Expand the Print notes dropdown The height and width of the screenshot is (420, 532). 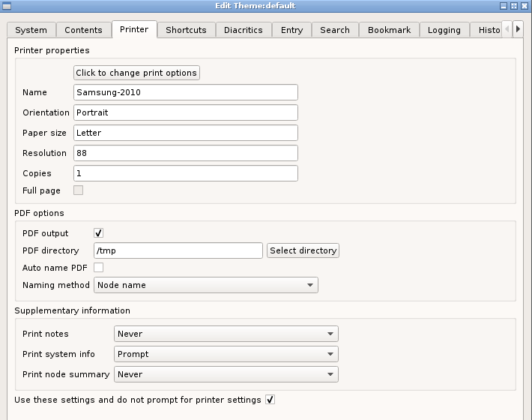(226, 334)
